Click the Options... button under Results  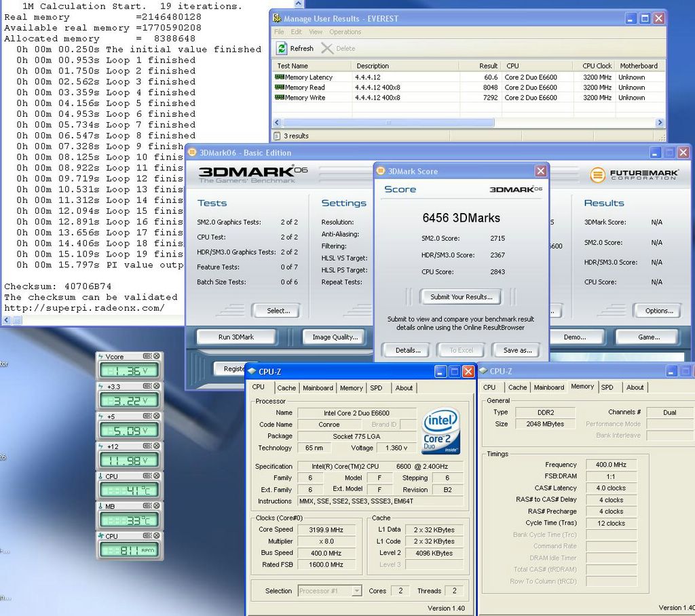coord(658,311)
